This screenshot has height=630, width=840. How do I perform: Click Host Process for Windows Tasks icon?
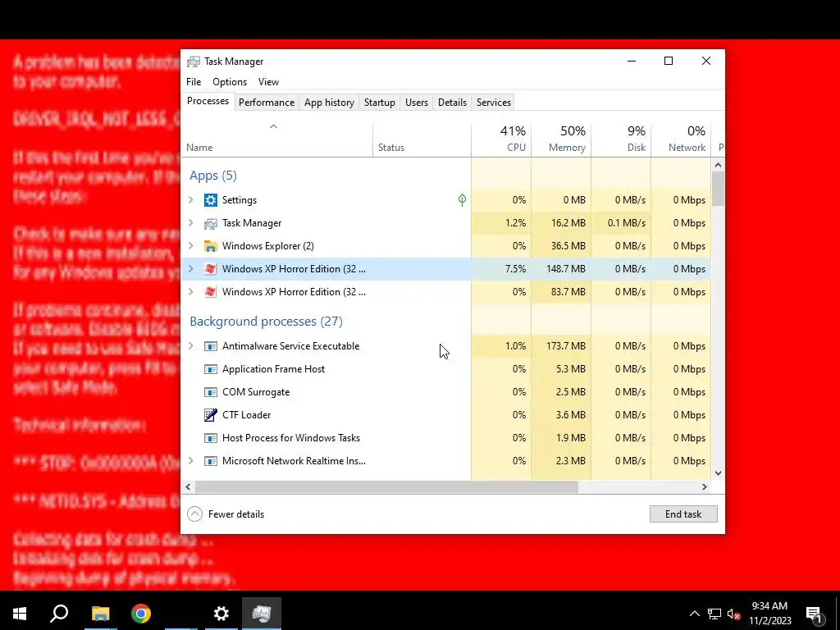pyautogui.click(x=211, y=438)
